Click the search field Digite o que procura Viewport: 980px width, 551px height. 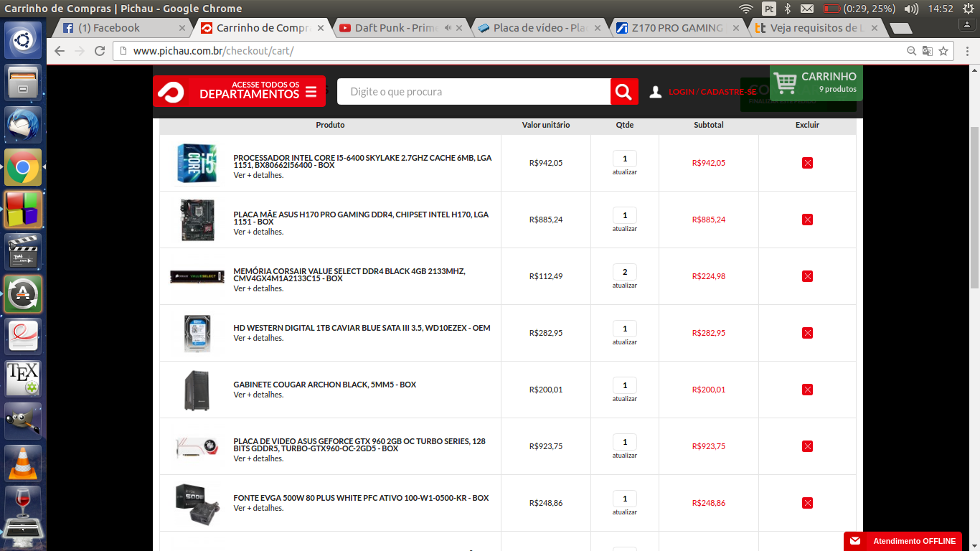[473, 91]
